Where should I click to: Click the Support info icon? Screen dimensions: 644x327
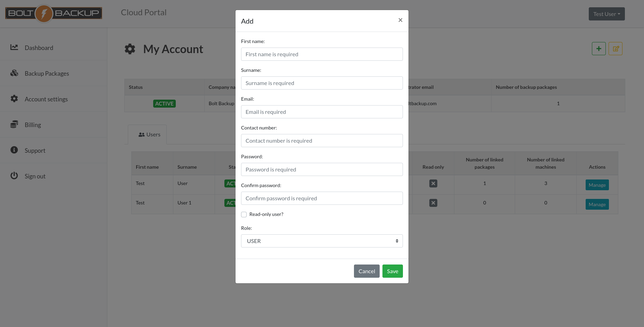click(x=14, y=150)
